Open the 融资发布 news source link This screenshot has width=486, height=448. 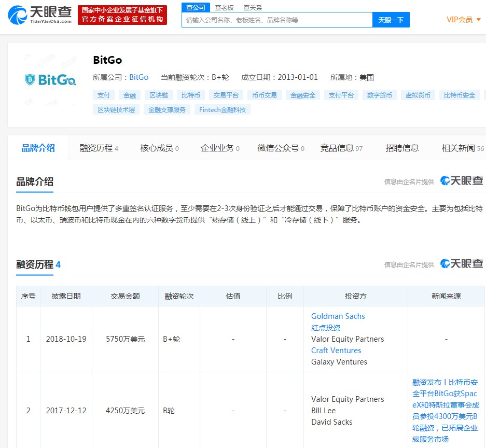pos(446,411)
